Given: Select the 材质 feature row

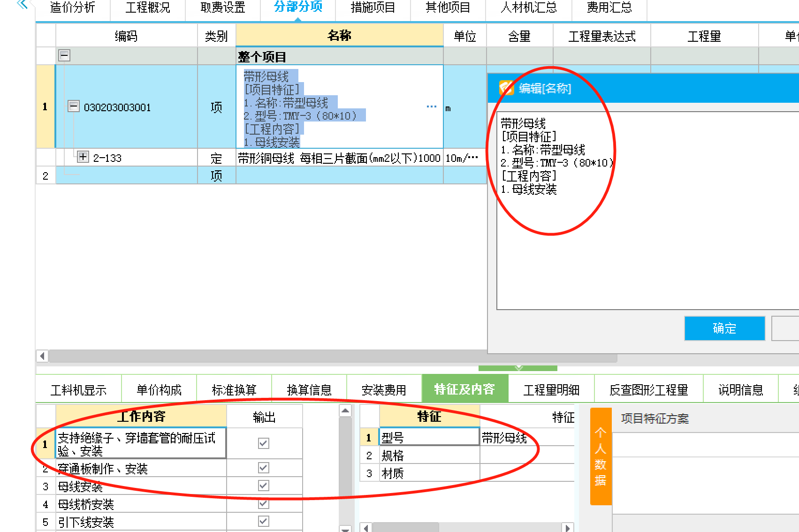Looking at the screenshot, I should (x=429, y=473).
